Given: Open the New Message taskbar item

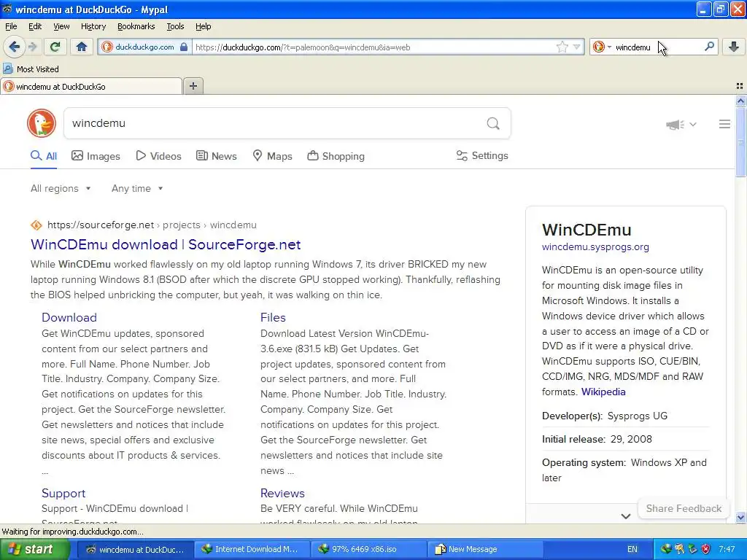Looking at the screenshot, I should 484,549.
